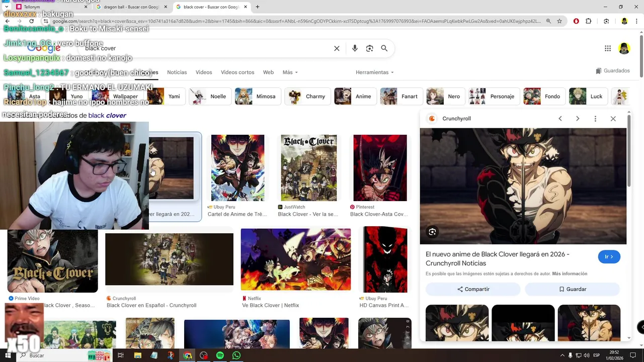This screenshot has width=644, height=362.
Task: Open the Crunchyroll 'Black Clover en Español' thumbnail
Action: [169, 259]
